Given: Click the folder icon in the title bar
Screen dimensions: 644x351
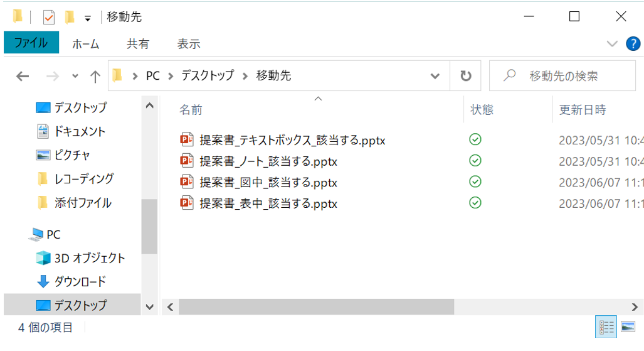Looking at the screenshot, I should point(18,16).
